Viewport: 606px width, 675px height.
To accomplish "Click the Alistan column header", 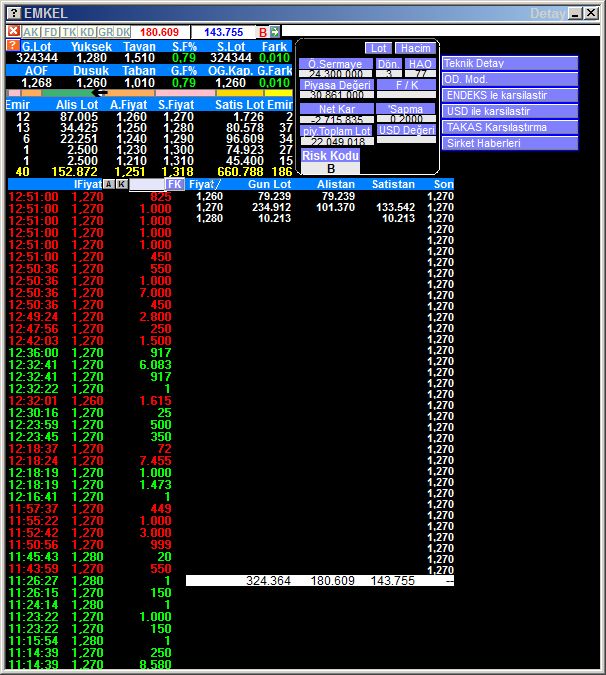I will point(336,184).
